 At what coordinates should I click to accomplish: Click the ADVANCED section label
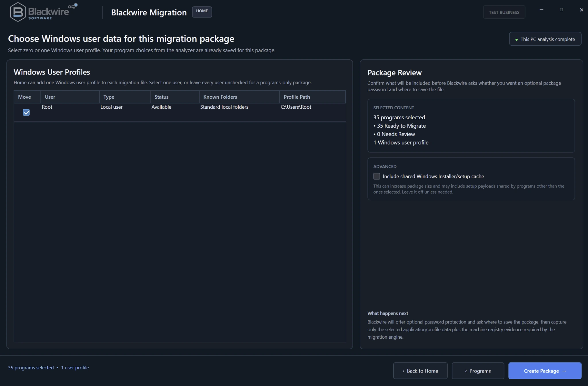385,167
